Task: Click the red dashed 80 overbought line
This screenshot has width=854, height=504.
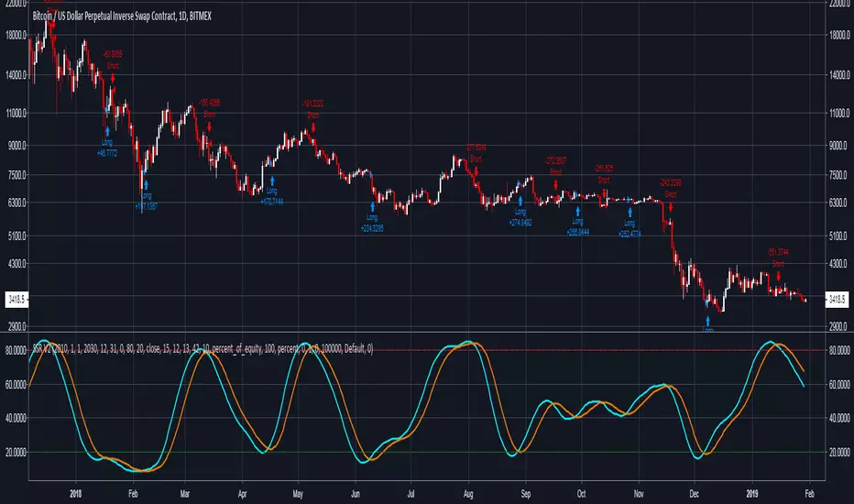Action: point(550,350)
